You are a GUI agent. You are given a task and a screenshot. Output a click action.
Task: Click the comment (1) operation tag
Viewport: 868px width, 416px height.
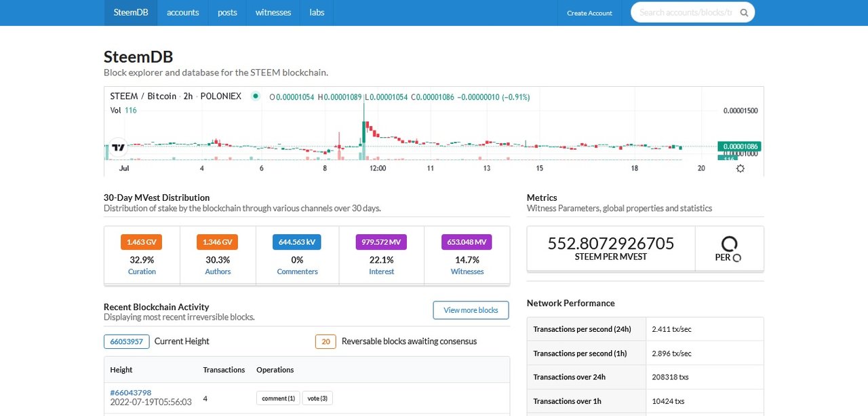(278, 398)
